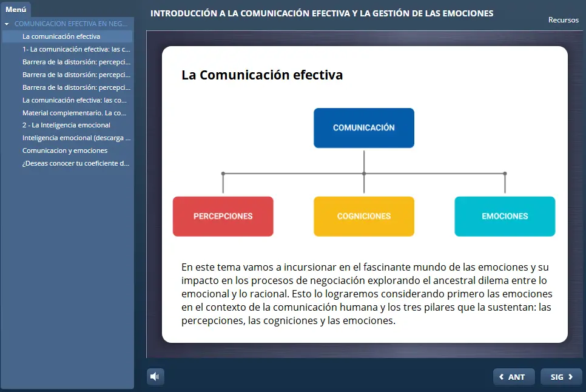The width and height of the screenshot is (586, 392).
Task: Open the Recursos panel
Action: coord(564,19)
